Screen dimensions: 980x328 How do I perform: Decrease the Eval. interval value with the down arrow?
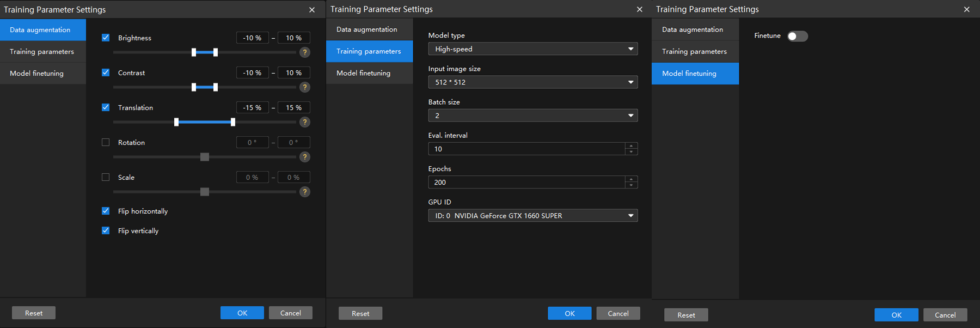tap(631, 152)
